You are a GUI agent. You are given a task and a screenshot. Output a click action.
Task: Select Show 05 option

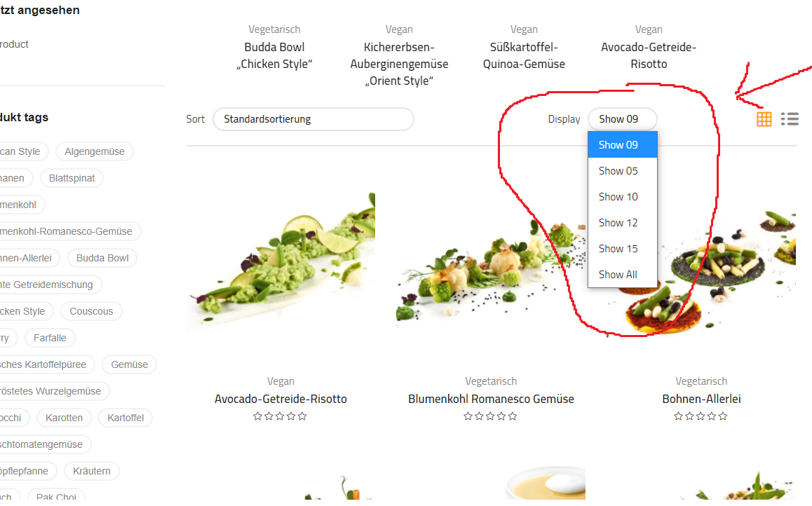point(623,171)
